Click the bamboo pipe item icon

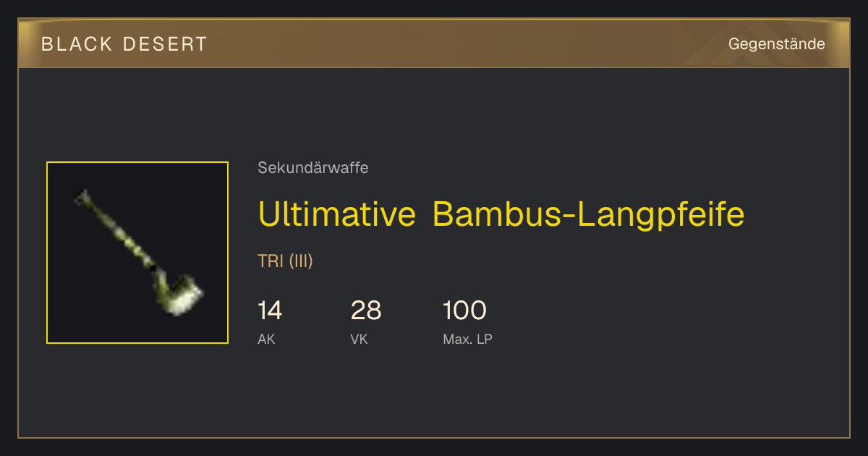(x=137, y=253)
